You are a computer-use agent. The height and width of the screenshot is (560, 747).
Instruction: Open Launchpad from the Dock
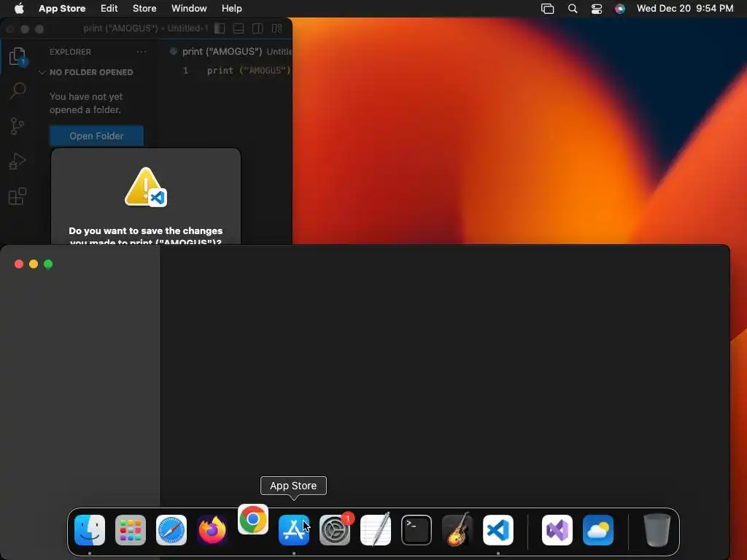tap(131, 530)
